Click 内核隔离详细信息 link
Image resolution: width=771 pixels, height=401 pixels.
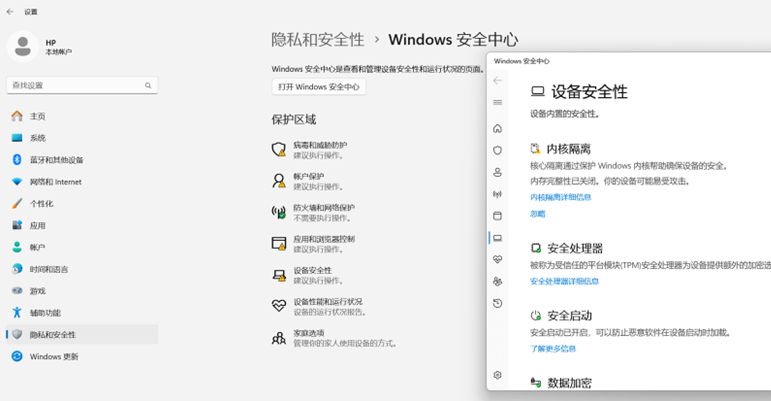click(561, 197)
